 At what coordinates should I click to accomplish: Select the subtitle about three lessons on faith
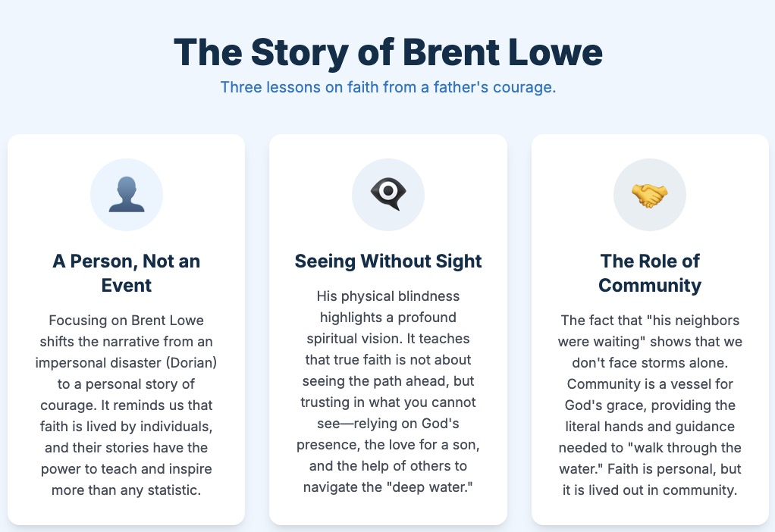point(387,87)
